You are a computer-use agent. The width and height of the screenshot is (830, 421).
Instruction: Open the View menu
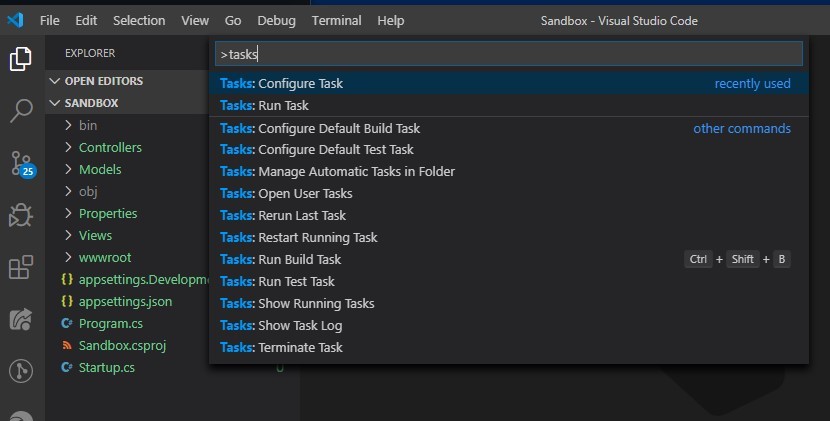(x=195, y=21)
